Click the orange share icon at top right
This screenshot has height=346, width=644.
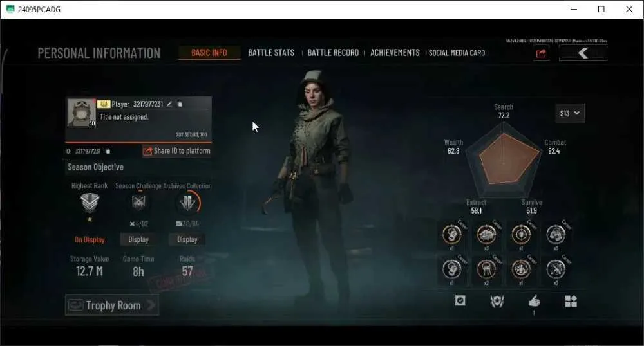click(x=541, y=53)
